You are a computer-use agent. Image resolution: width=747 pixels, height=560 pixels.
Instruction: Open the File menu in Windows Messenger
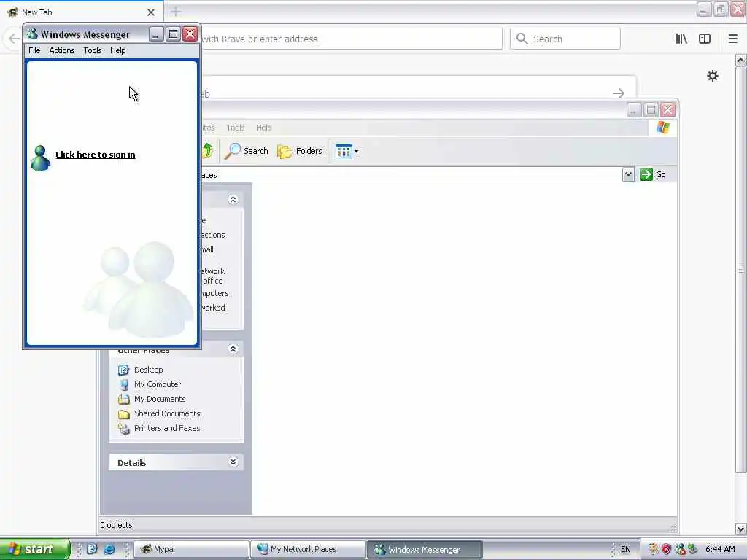click(x=34, y=50)
